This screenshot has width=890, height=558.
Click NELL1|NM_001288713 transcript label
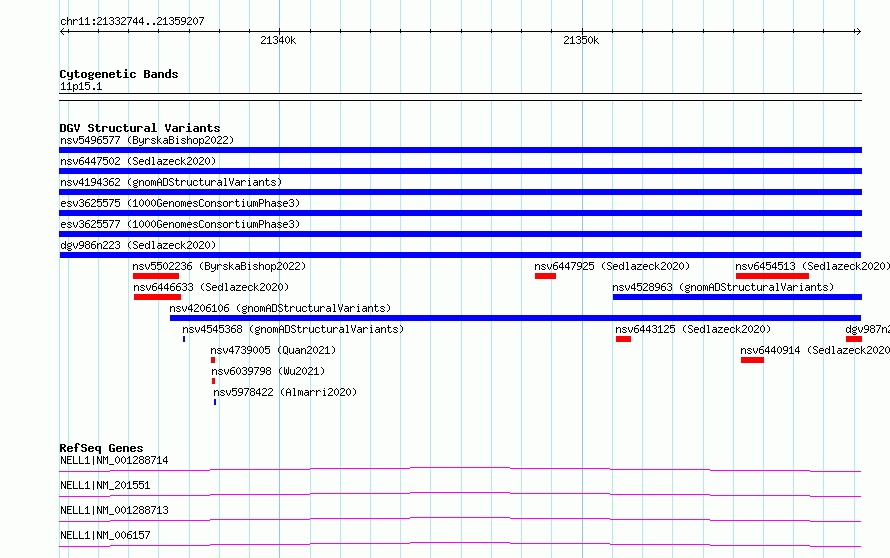[114, 510]
